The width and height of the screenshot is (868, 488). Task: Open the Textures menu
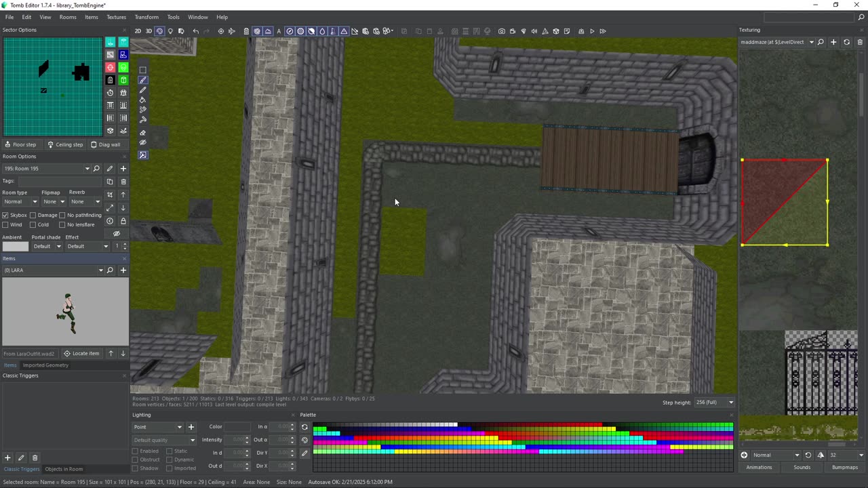click(116, 17)
